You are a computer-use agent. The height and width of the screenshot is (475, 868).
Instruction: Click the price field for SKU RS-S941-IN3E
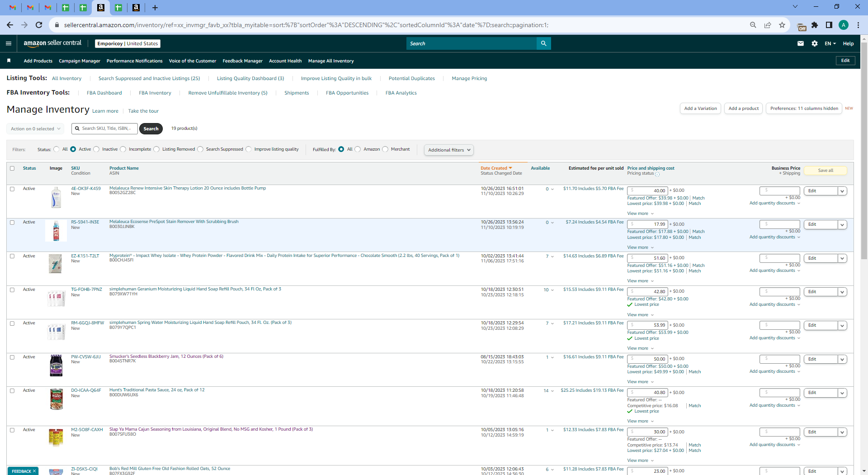pos(647,224)
